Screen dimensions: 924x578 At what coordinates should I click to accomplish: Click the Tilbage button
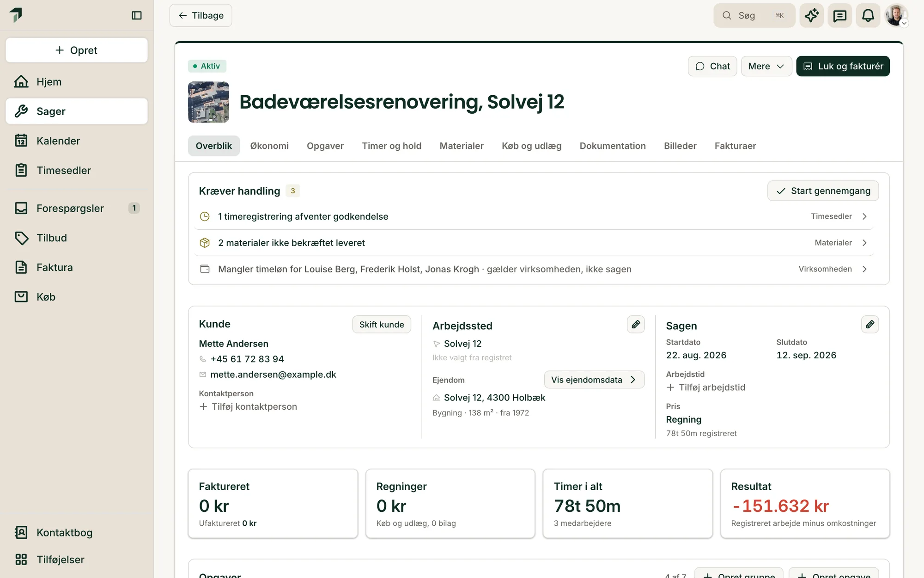coord(201,15)
